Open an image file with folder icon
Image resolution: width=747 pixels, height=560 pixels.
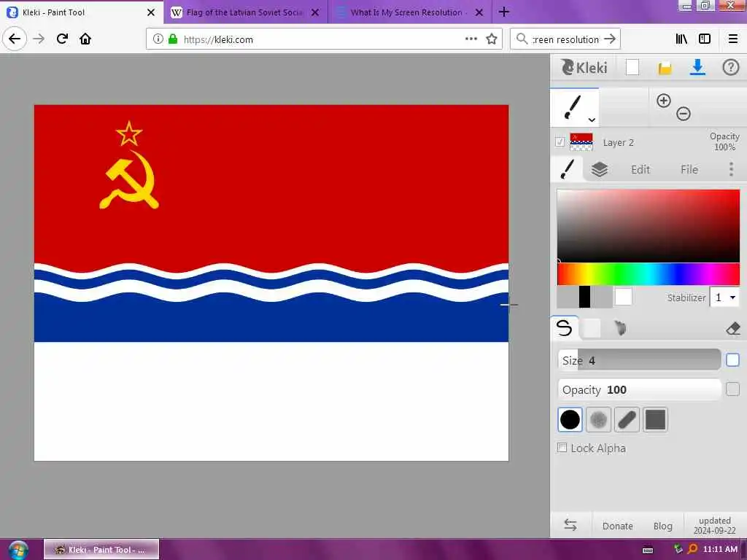(665, 68)
